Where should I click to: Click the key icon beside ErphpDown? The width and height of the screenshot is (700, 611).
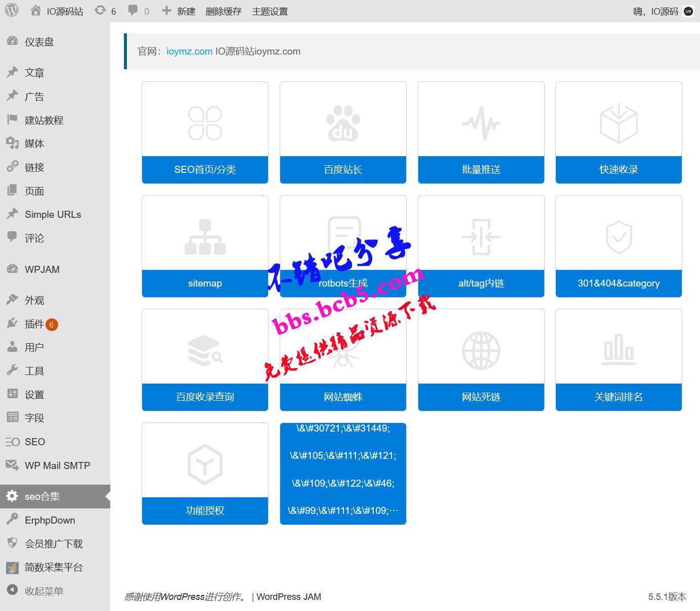click(13, 520)
